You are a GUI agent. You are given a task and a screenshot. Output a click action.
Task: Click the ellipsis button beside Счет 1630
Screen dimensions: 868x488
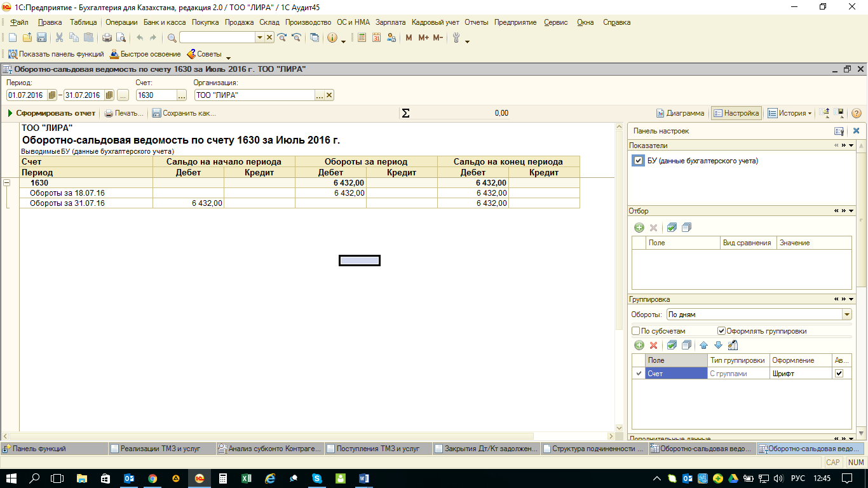[182, 95]
